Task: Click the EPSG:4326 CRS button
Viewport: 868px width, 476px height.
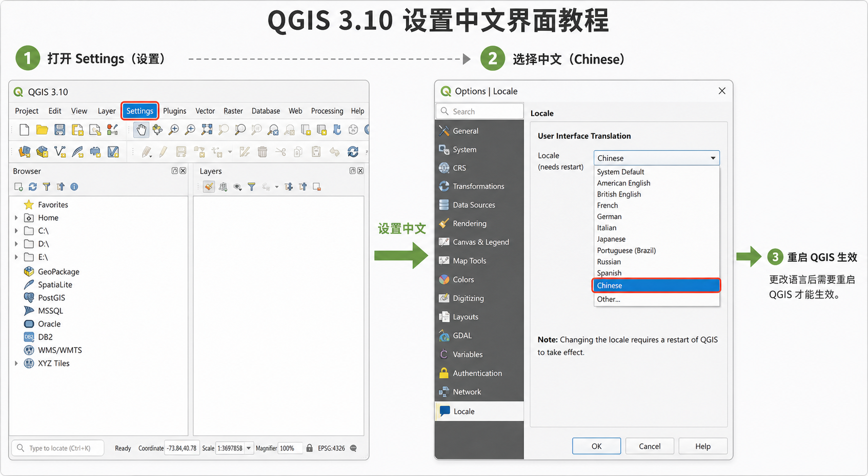Action: (x=331, y=448)
